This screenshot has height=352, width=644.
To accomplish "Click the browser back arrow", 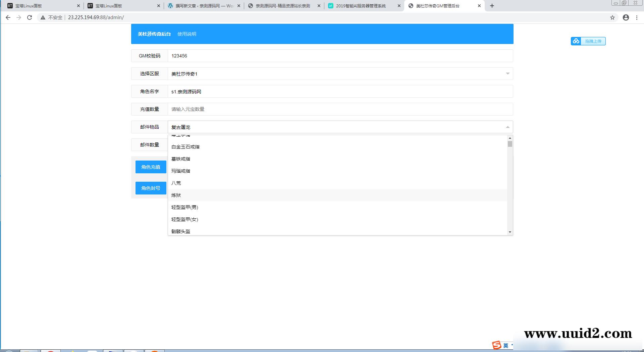I will [8, 17].
